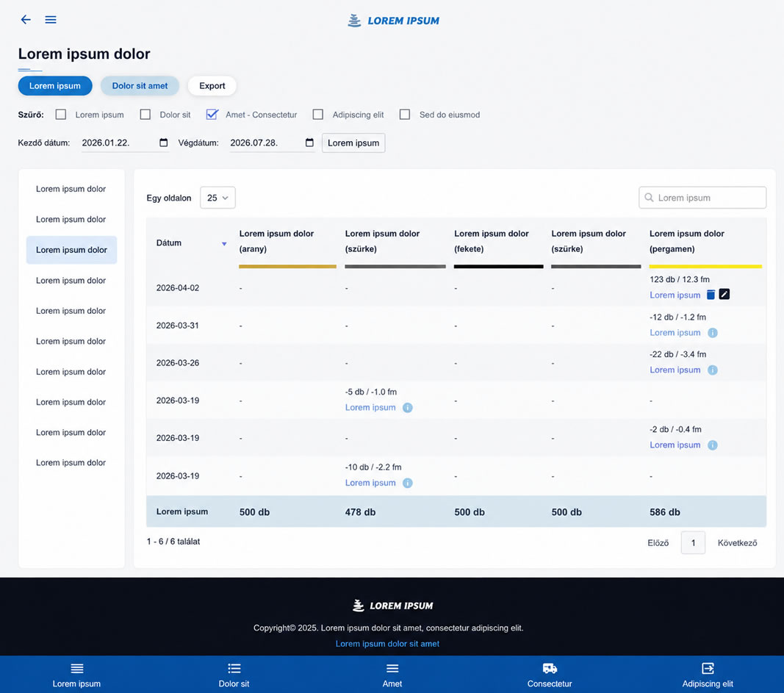This screenshot has height=693, width=784.
Task: Click the header LOREM IPSUM logo
Action: 394,21
